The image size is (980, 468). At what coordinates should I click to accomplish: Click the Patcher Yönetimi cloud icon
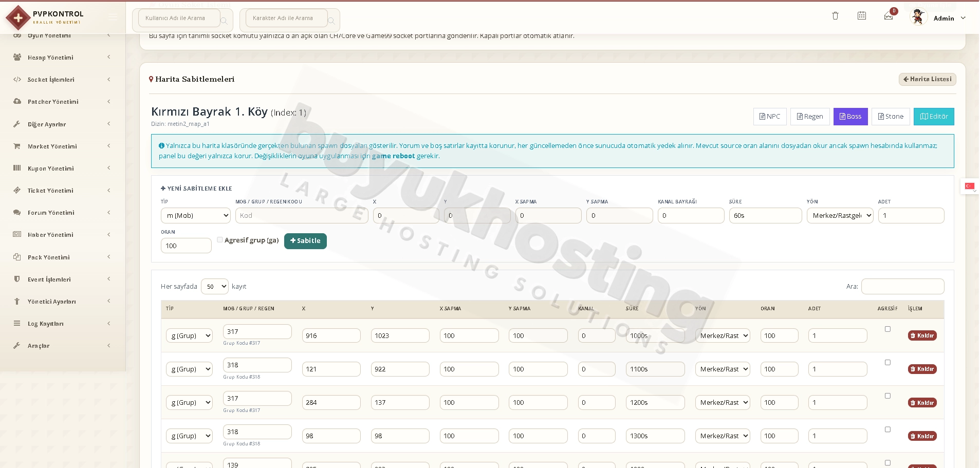17,101
